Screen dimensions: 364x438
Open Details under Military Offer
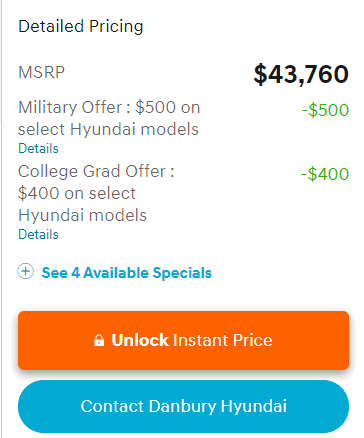coord(38,148)
